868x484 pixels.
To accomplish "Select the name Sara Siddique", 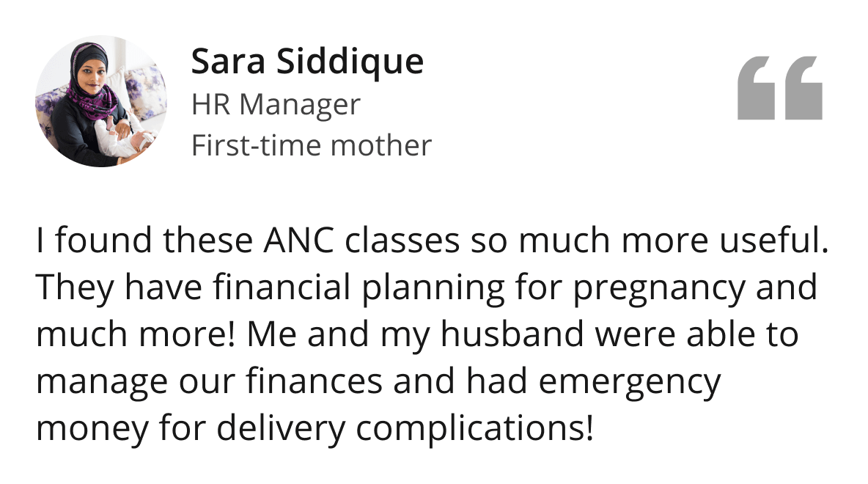I will [x=307, y=62].
